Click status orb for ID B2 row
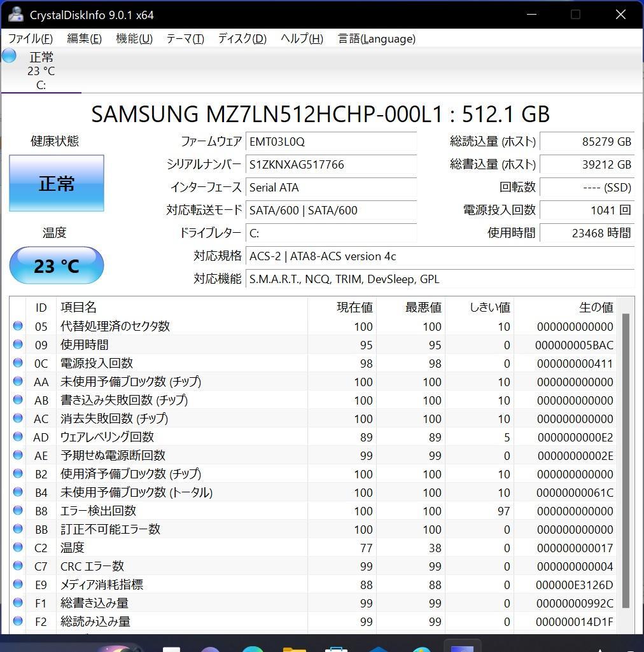The height and width of the screenshot is (652, 644). pos(17,473)
